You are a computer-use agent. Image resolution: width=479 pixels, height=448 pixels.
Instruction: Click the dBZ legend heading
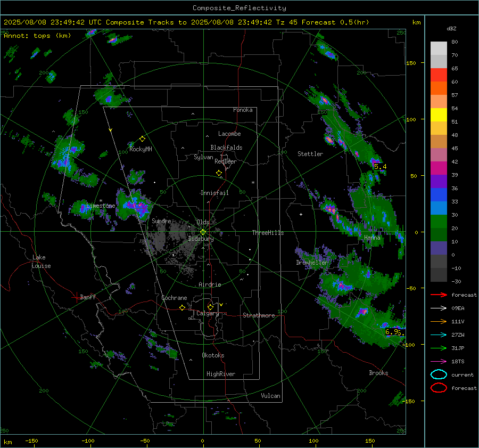click(x=451, y=29)
